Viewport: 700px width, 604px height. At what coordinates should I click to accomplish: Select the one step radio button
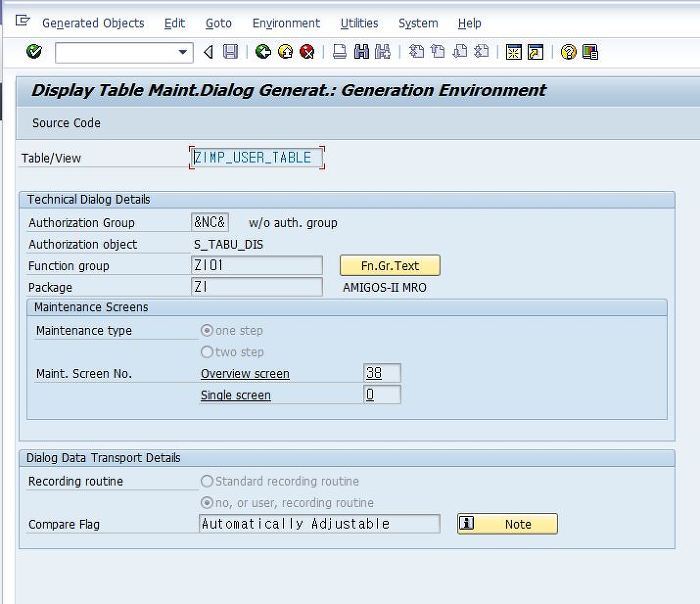207,330
